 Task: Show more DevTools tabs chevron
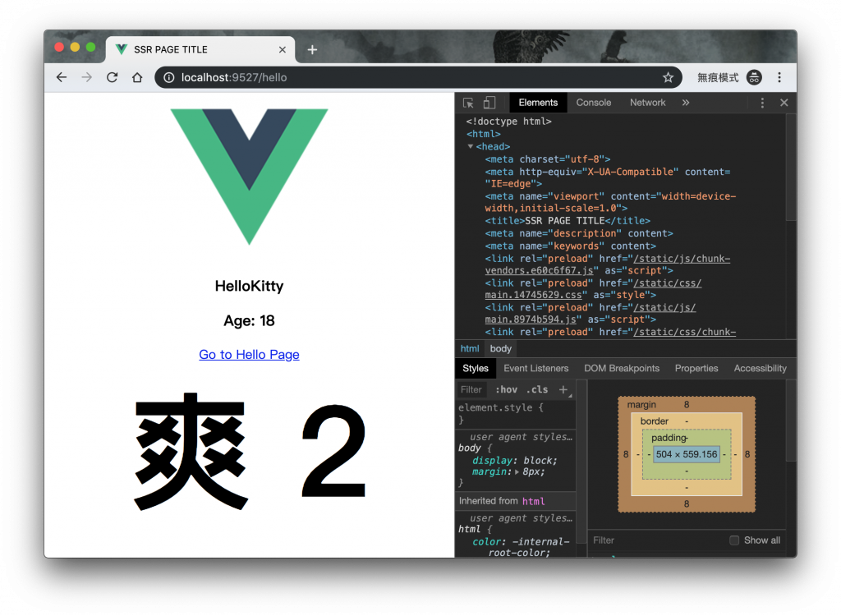coord(686,103)
